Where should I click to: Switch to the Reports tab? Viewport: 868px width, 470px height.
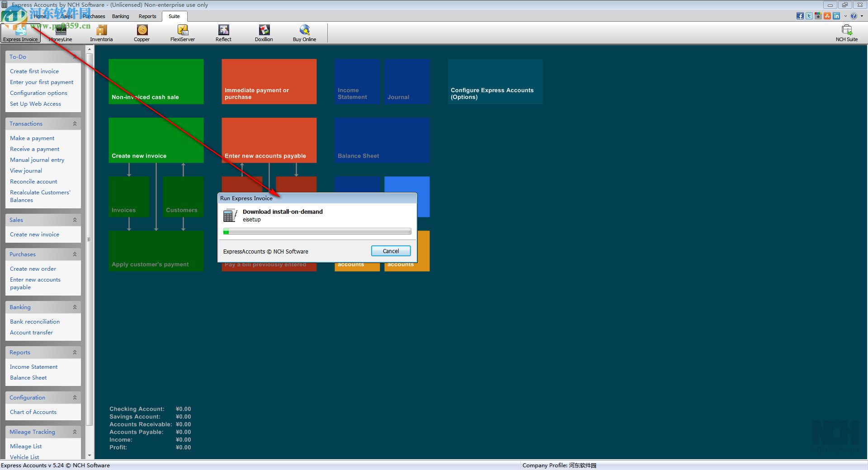[147, 16]
